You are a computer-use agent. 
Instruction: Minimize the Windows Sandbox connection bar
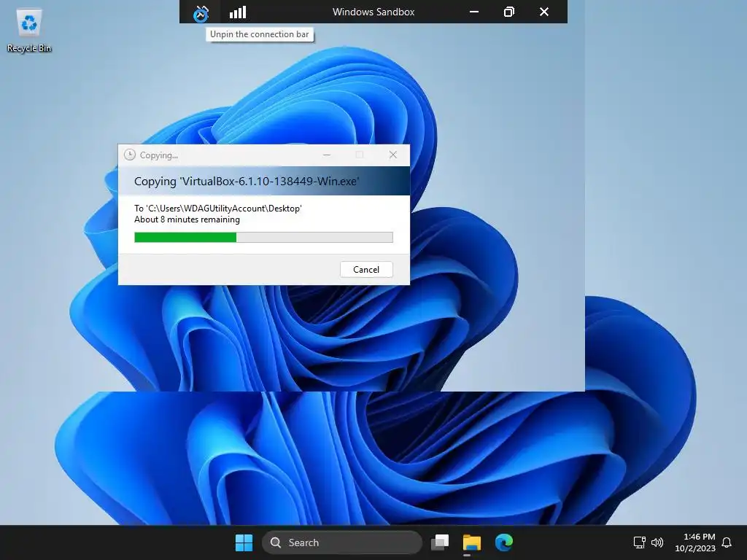pos(474,12)
